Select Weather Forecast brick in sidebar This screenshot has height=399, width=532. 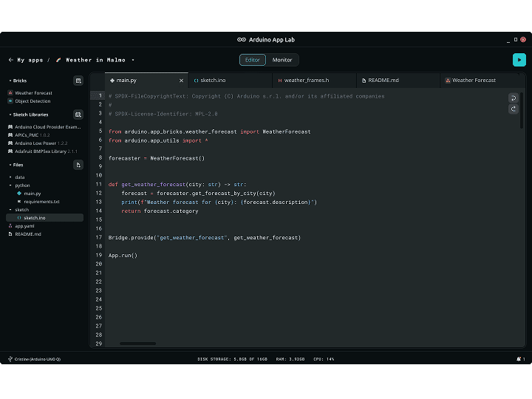[33, 93]
